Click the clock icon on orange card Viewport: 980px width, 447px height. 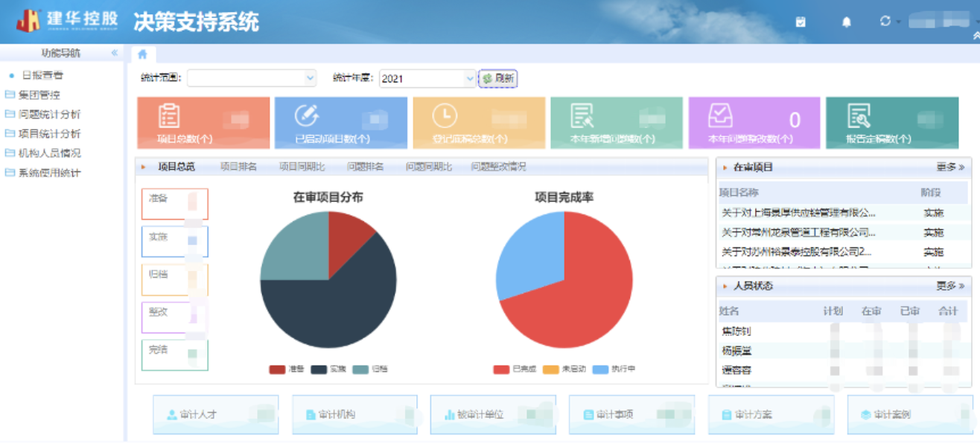point(445,115)
